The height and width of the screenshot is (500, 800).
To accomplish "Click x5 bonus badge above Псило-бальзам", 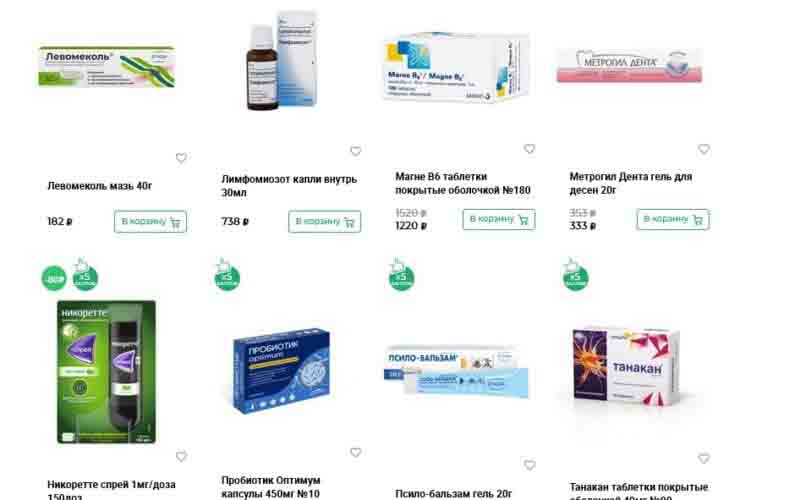I will (402, 276).
